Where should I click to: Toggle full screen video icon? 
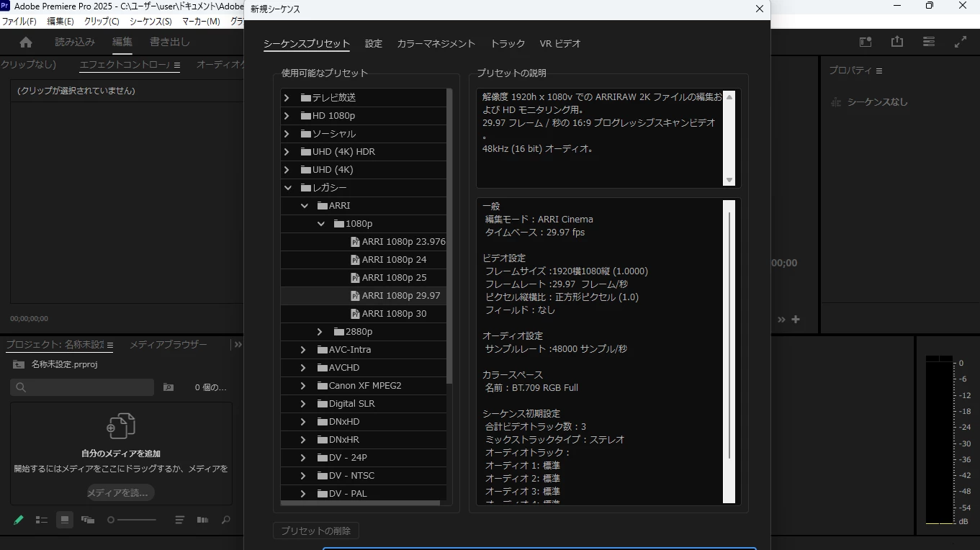point(961,42)
